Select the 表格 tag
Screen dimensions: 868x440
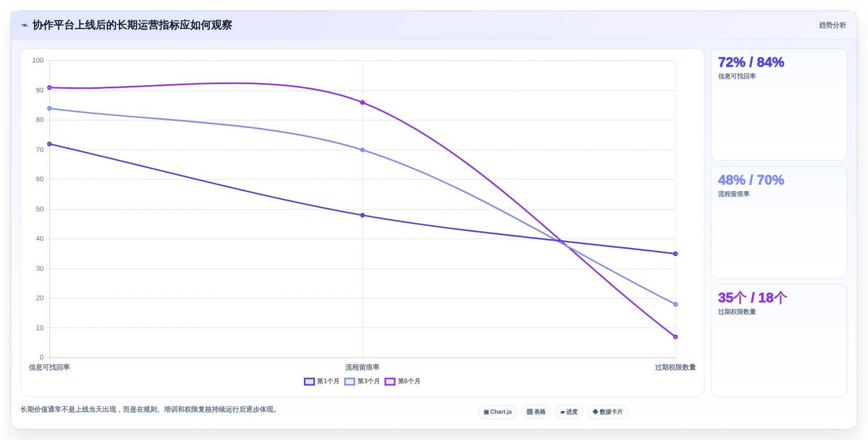[x=536, y=412]
